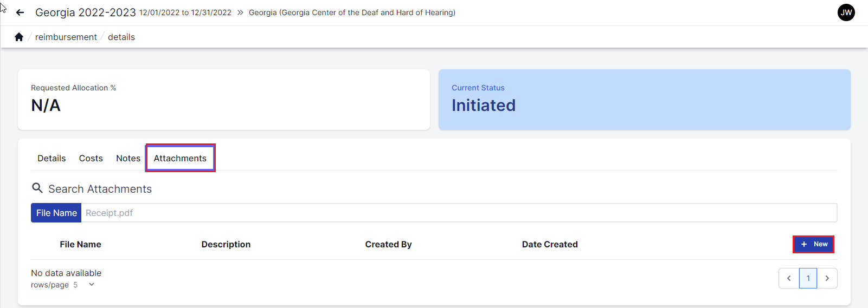Click the File Name filter label

56,213
